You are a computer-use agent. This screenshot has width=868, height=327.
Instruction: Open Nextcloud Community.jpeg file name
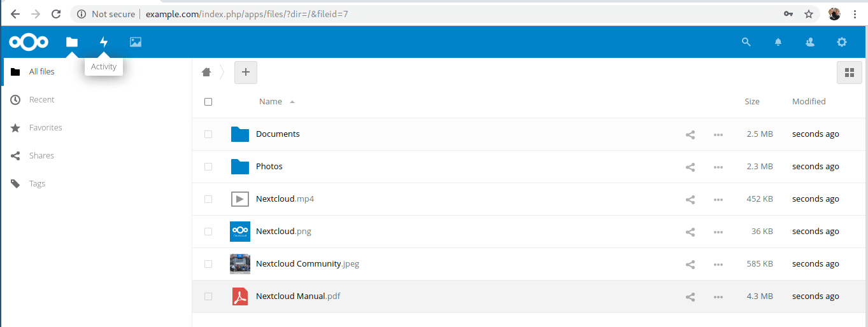pyautogui.click(x=308, y=264)
